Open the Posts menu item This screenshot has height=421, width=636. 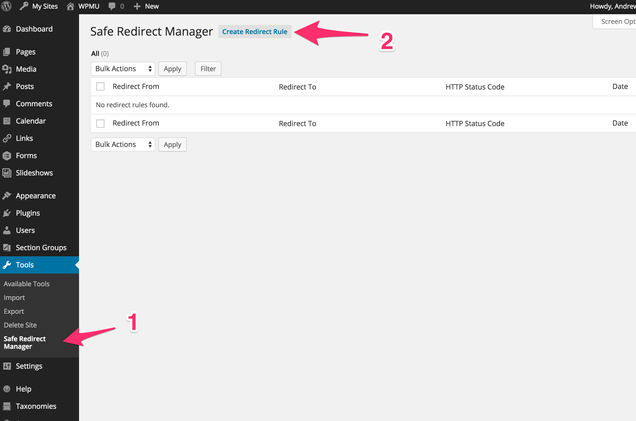25,86
